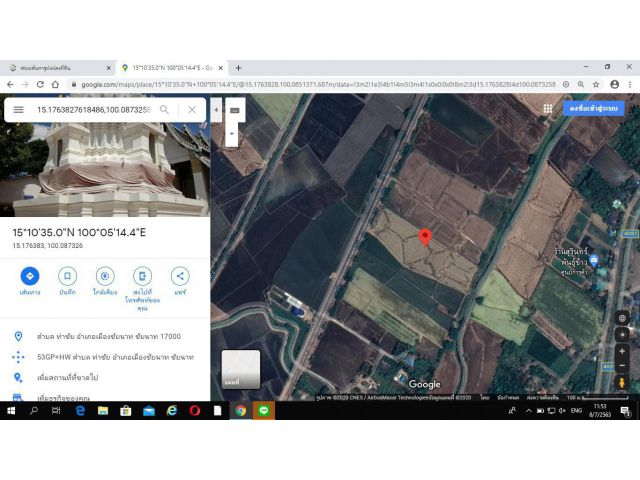Open Google apps grid icon
This screenshot has width=640, height=480.
(548, 109)
